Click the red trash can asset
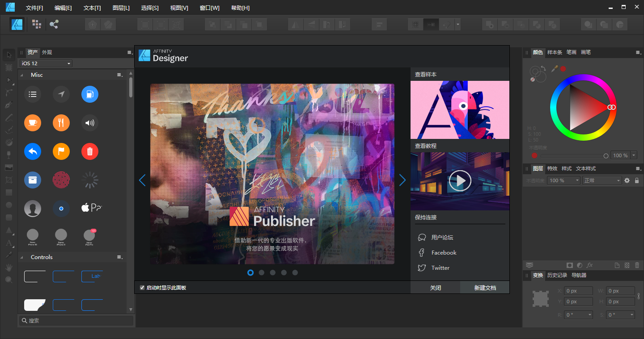This screenshot has height=339, width=644. point(90,151)
